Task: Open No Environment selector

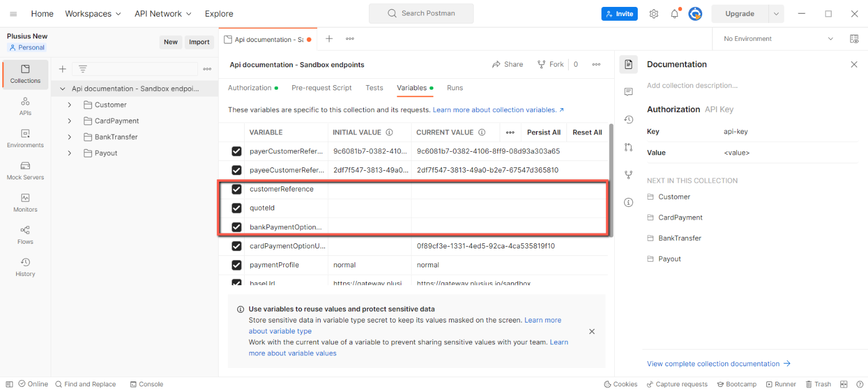Action: pos(779,39)
